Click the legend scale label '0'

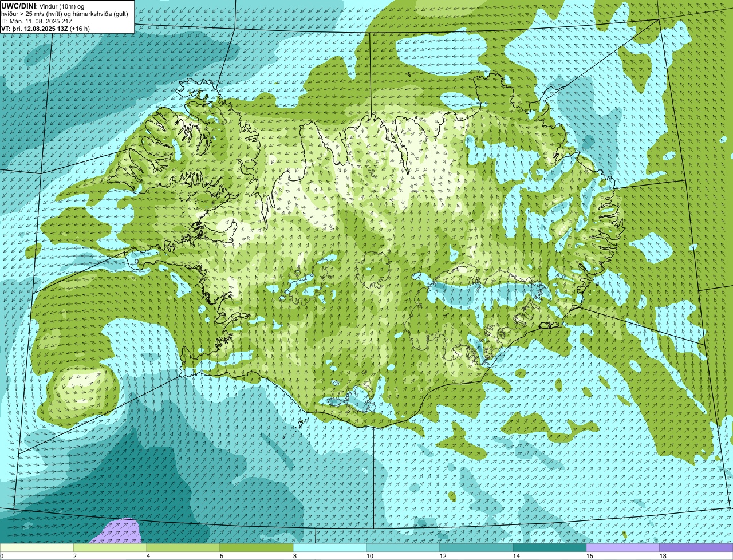2,556
